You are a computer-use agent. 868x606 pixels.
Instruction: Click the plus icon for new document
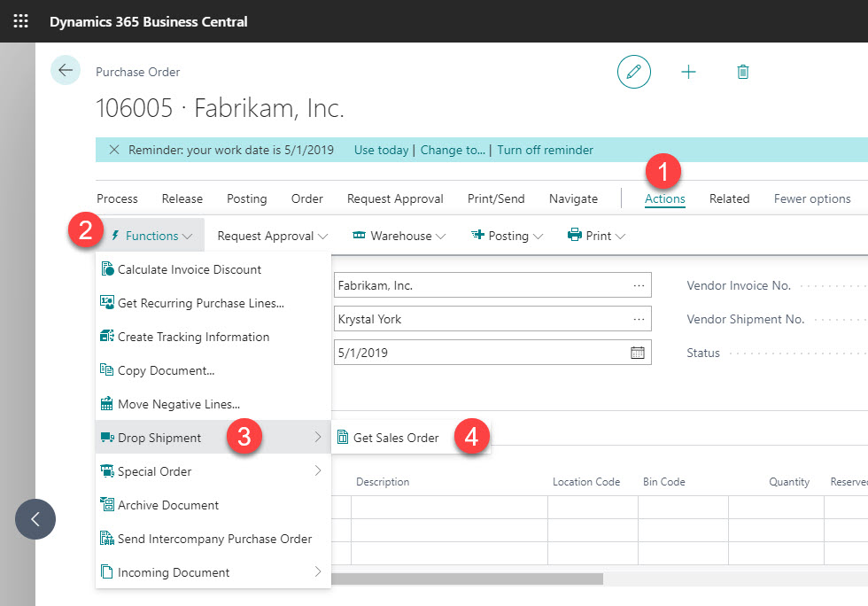688,72
